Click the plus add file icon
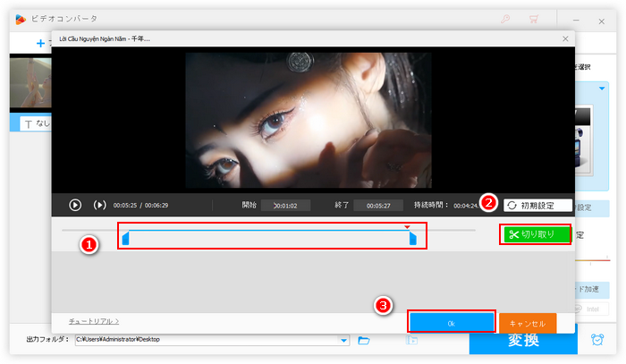Image resolution: width=626 pixels, height=364 pixels. pos(40,42)
